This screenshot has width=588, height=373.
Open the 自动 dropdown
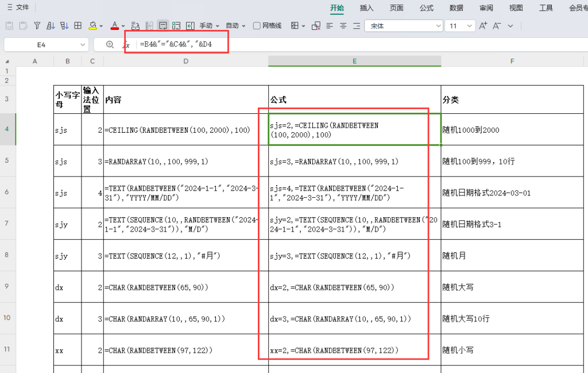coord(235,25)
